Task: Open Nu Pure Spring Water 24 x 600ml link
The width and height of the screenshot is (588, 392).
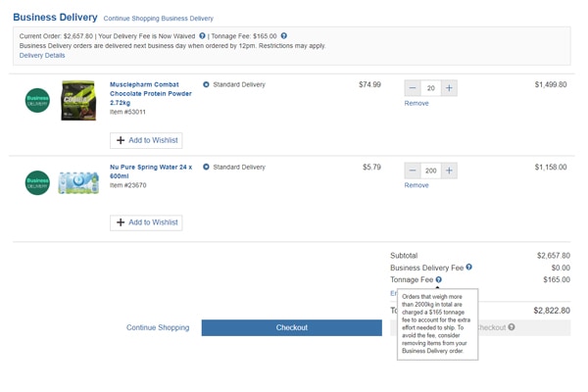Action: click(x=151, y=171)
